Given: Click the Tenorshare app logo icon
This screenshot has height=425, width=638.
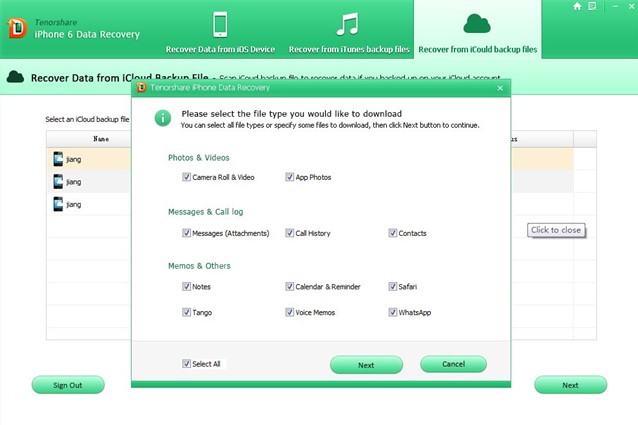Looking at the screenshot, I should tap(17, 28).
